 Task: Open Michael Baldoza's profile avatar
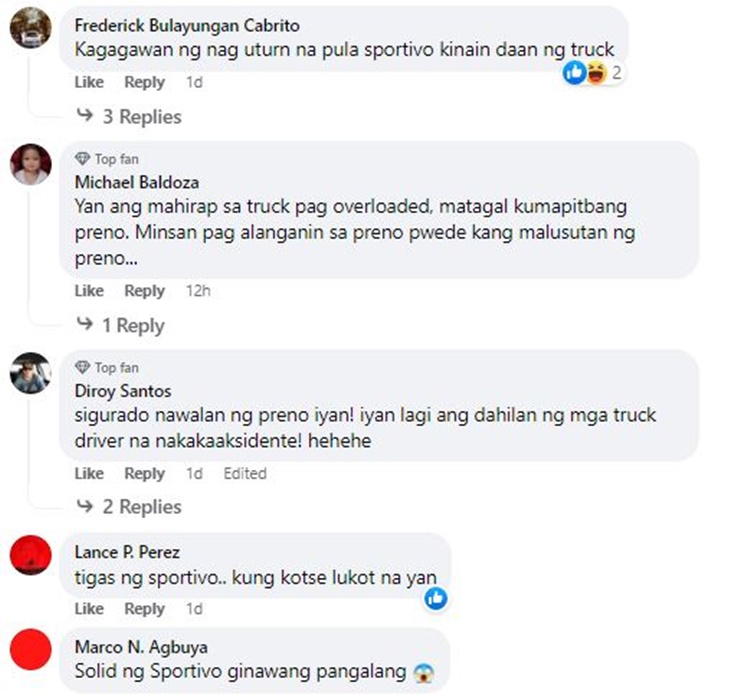click(31, 164)
